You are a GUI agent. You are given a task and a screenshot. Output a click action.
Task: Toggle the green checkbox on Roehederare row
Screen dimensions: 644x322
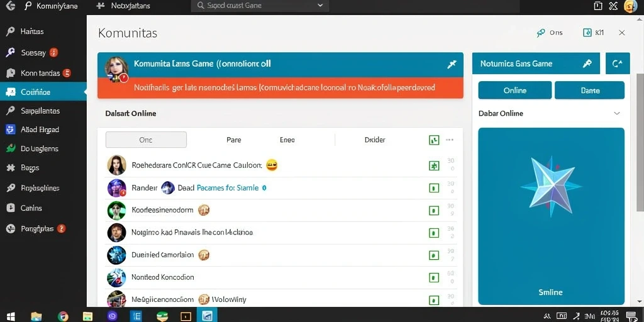pyautogui.click(x=434, y=166)
